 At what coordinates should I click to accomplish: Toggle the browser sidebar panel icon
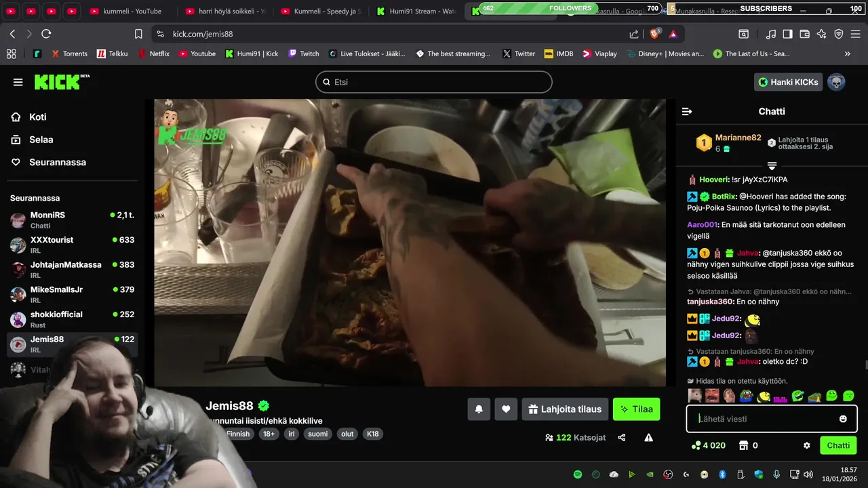point(787,34)
